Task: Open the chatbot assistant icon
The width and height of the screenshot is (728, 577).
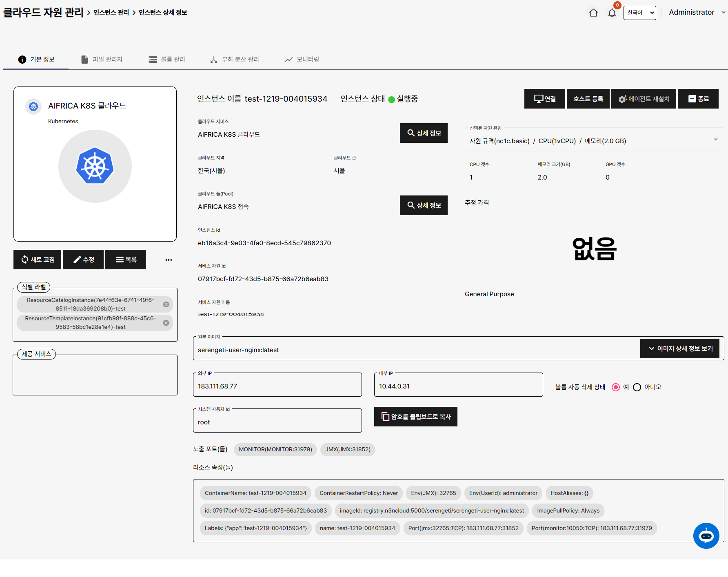Action: pos(706,535)
